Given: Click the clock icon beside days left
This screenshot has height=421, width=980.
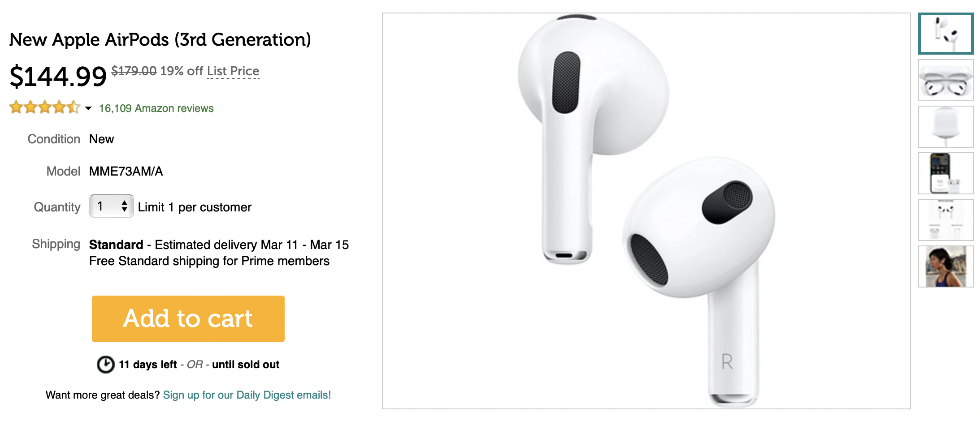Looking at the screenshot, I should 106,365.
